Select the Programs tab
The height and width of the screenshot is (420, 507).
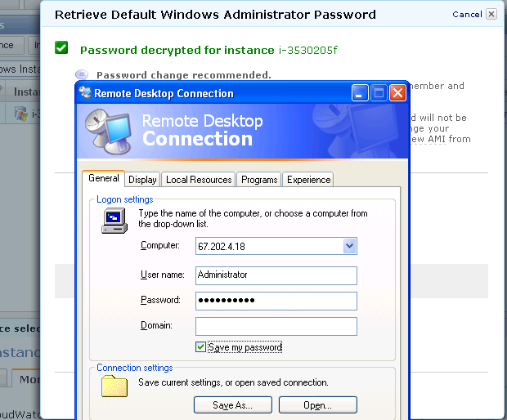tap(259, 180)
